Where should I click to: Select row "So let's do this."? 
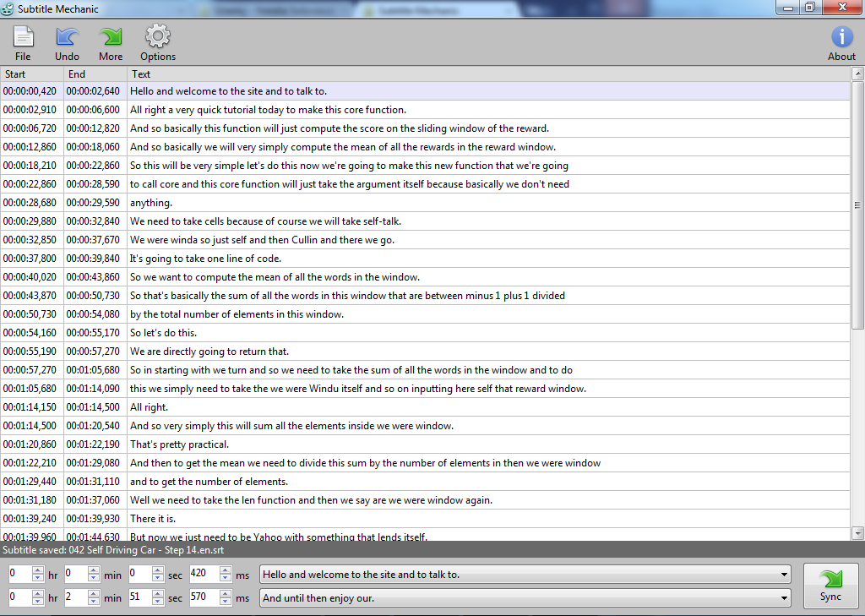click(x=163, y=333)
